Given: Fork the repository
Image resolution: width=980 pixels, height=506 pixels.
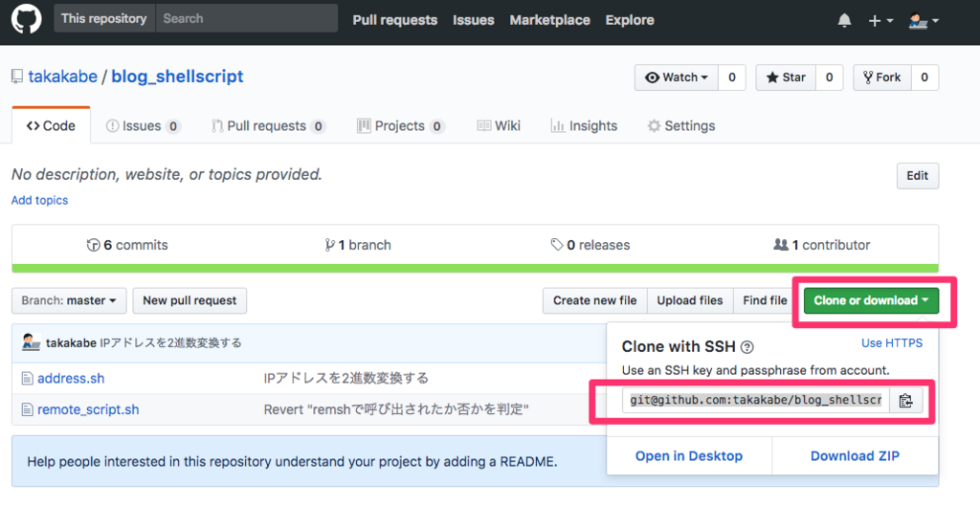Looking at the screenshot, I should (881, 77).
